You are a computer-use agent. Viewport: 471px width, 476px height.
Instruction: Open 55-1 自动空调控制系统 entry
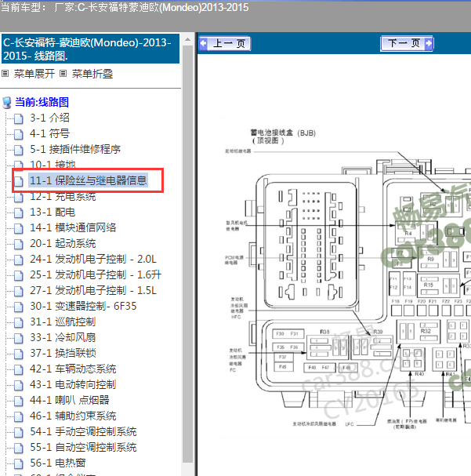point(83,447)
